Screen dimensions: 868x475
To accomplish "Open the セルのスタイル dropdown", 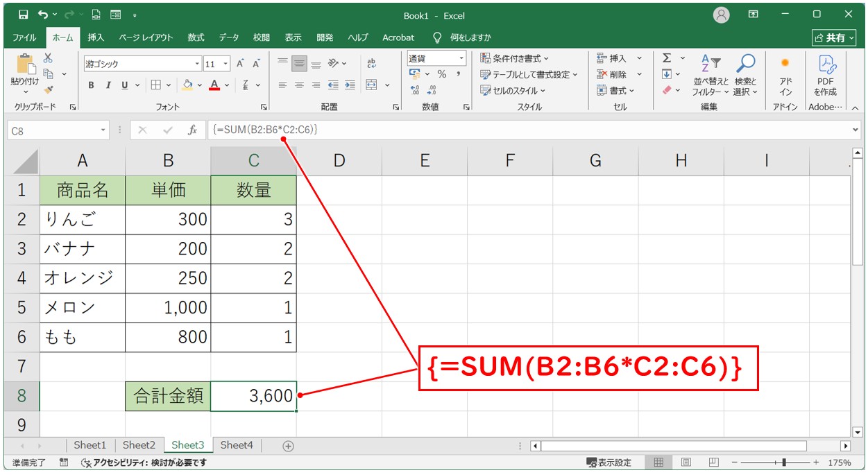I will click(513, 90).
